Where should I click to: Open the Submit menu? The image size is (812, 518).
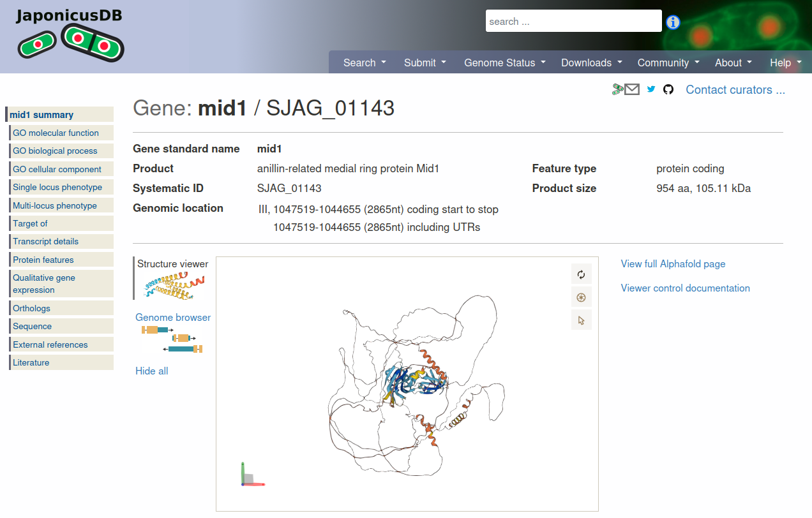click(424, 63)
